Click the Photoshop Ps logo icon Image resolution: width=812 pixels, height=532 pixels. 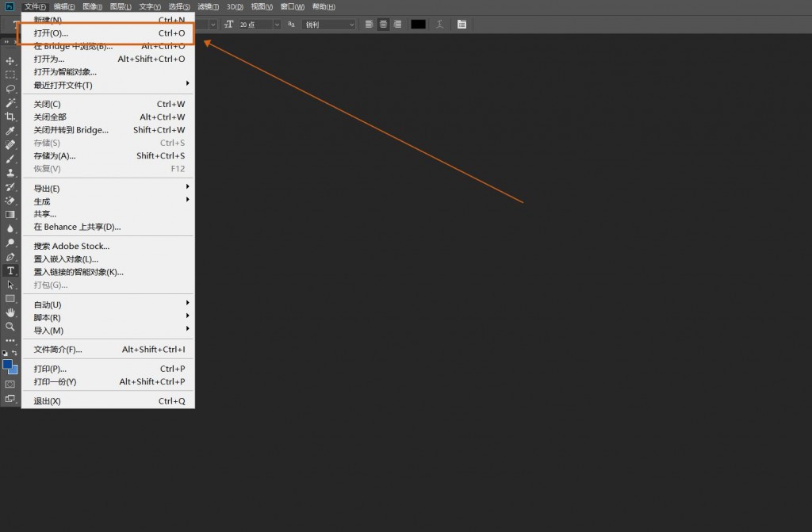point(10,6)
